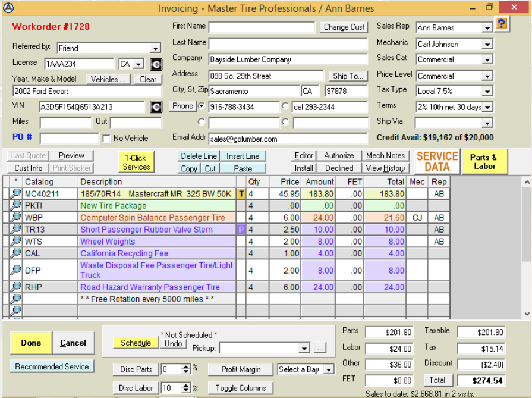Open the Select a Bay dropdown
This screenshot has width=532, height=398.
[x=329, y=369]
